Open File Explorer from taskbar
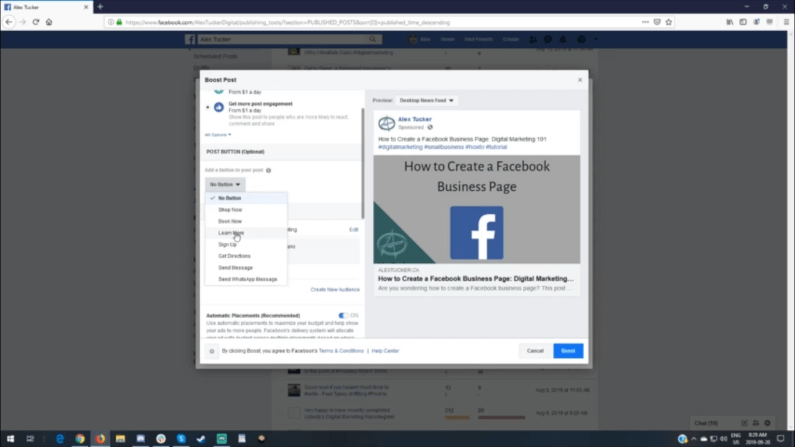 (120, 438)
